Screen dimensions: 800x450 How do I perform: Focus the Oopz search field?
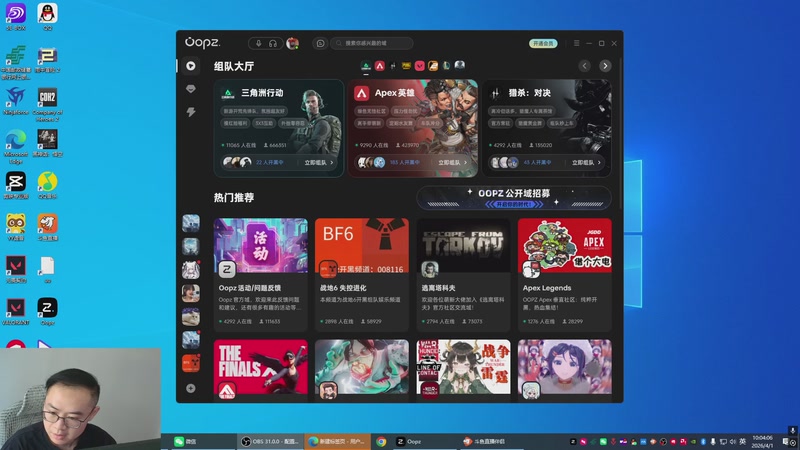(372, 43)
